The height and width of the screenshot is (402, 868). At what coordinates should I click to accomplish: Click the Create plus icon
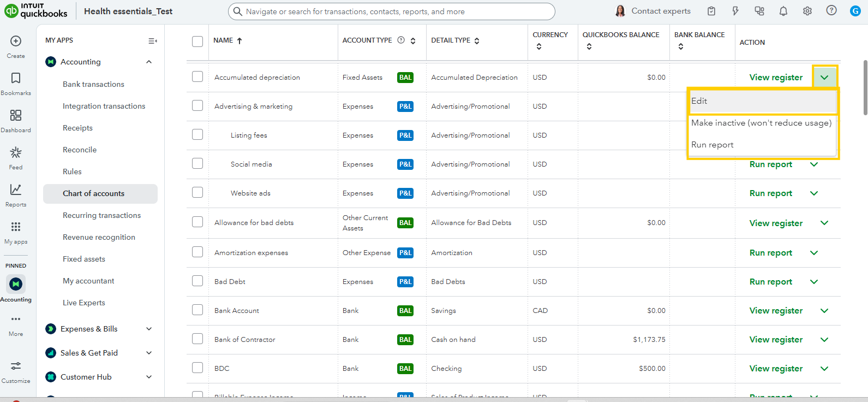pos(16,41)
